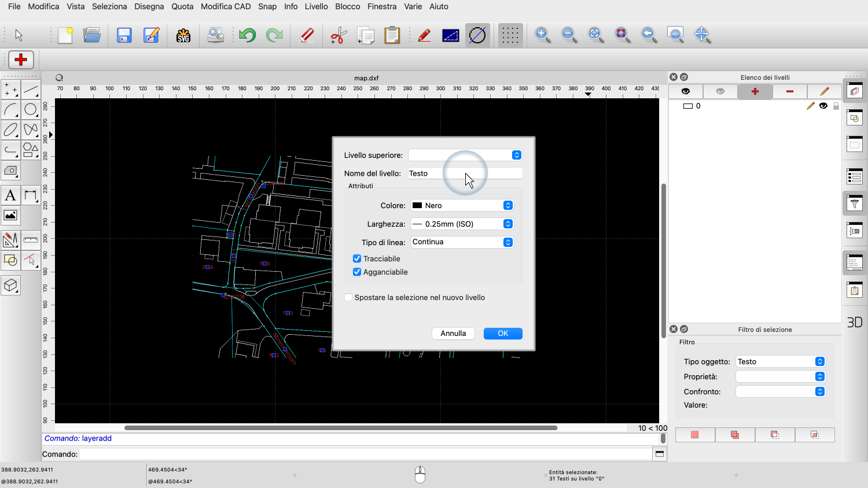Open the Modifica CAD menu
This screenshot has width=868, height=488.
(x=226, y=6)
